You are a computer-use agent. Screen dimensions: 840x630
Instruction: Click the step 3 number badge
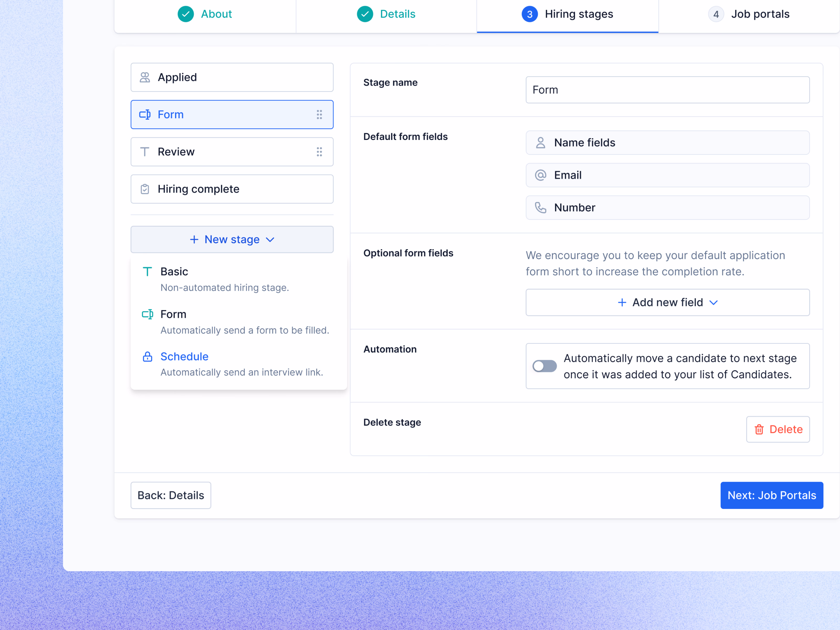pos(530,14)
